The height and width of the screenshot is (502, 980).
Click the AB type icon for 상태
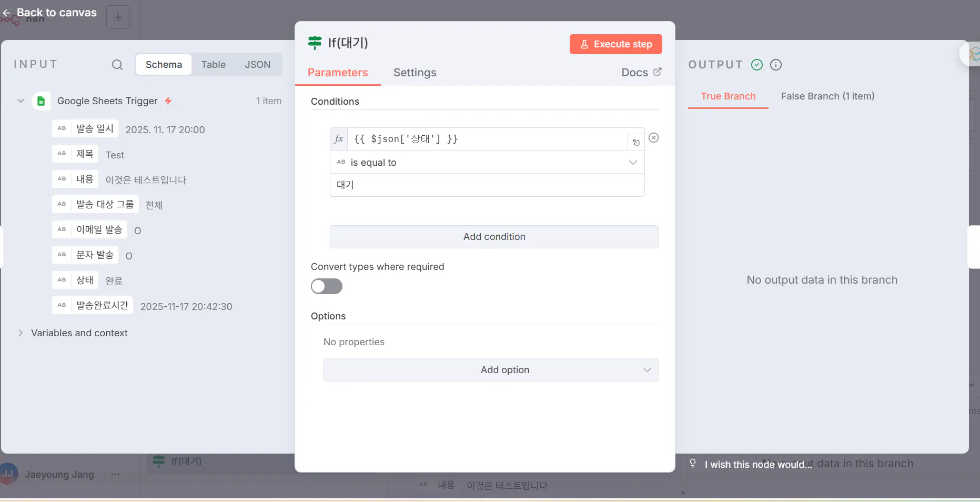coord(62,280)
